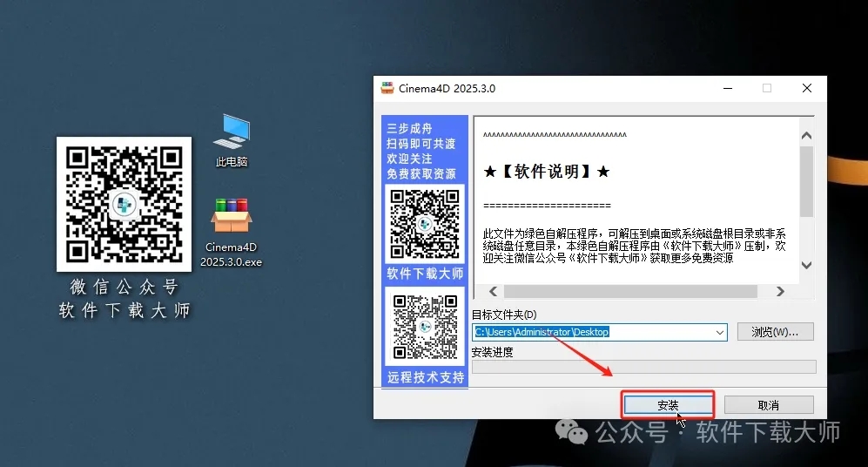Click the horizontal scrollbar thumb in the description

pyautogui.click(x=630, y=291)
